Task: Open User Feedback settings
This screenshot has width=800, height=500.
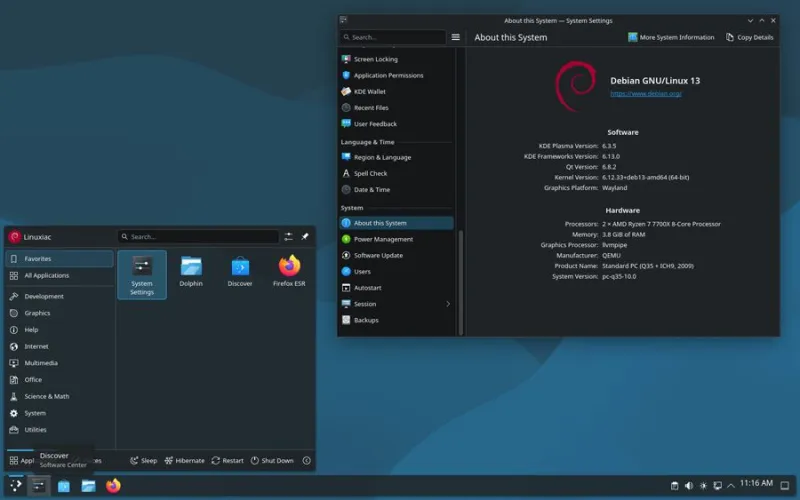Action: point(396,124)
